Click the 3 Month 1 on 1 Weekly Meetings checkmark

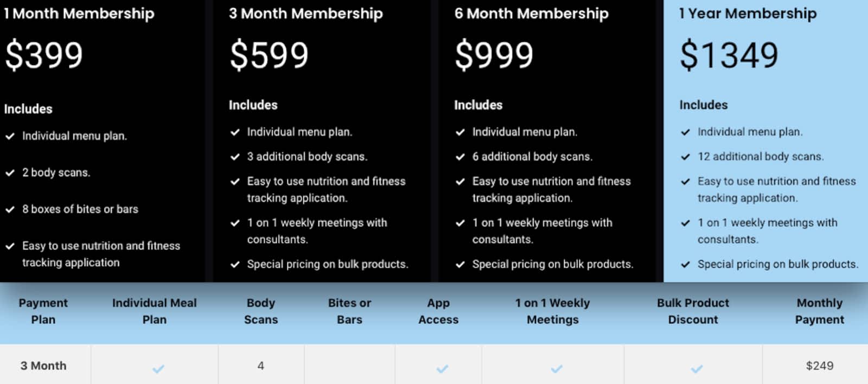(x=557, y=369)
